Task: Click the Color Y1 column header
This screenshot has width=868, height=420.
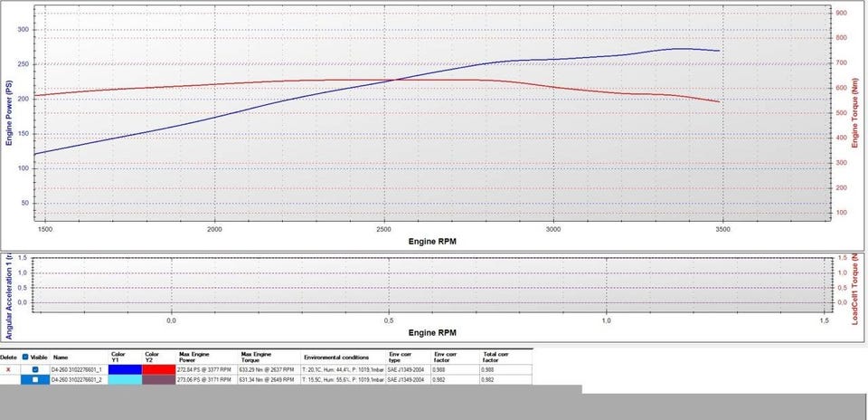Action: (118, 357)
